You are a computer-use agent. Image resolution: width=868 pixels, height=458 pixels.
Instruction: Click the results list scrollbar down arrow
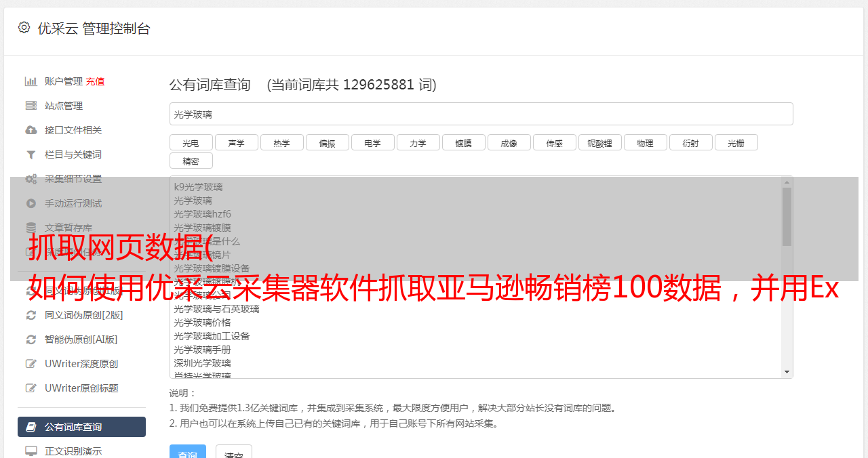pos(787,372)
